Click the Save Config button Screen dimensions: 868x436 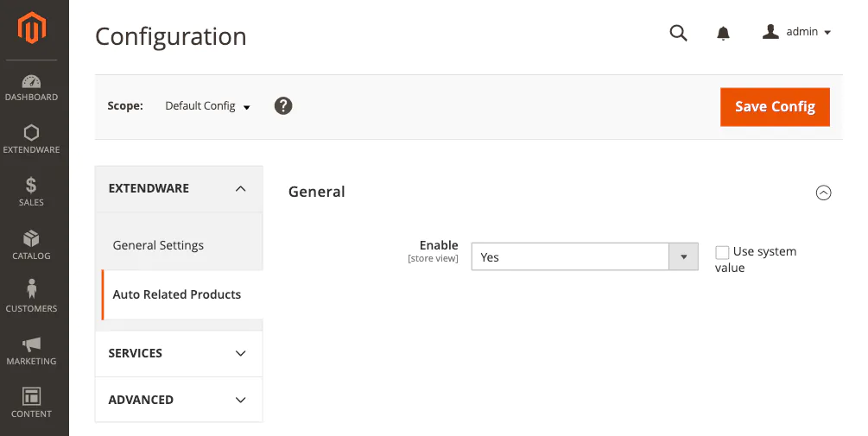[x=775, y=107]
